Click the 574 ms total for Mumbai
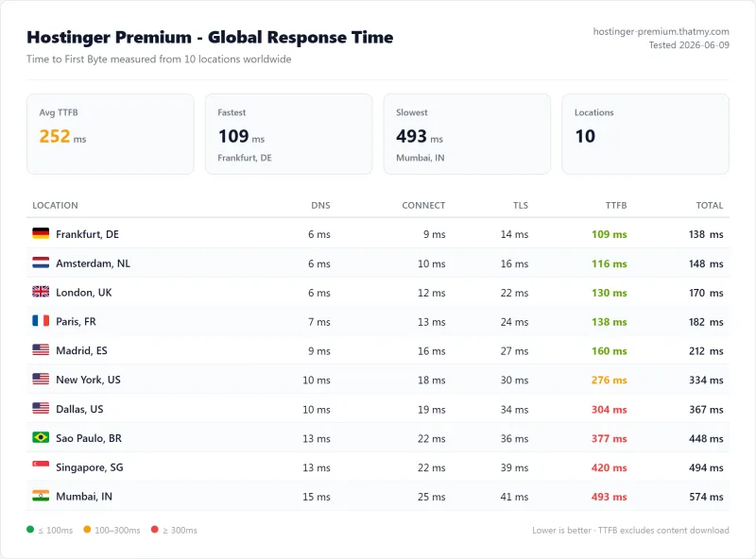 [x=706, y=497]
